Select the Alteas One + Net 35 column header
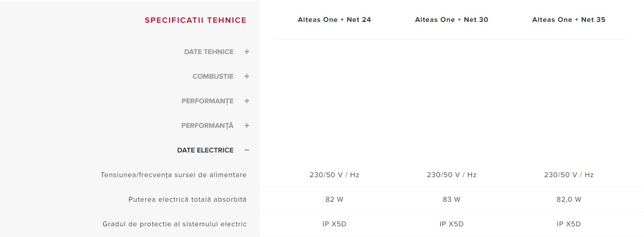 568,20
